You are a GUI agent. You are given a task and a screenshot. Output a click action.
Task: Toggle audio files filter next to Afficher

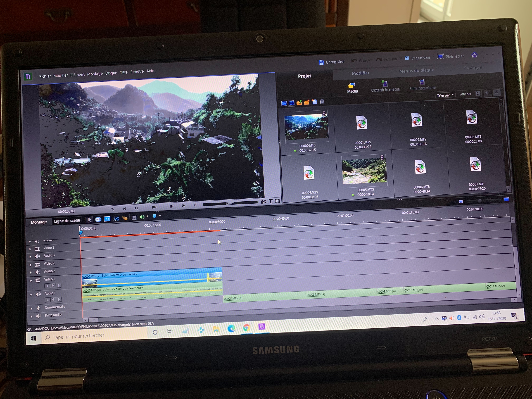(x=488, y=93)
